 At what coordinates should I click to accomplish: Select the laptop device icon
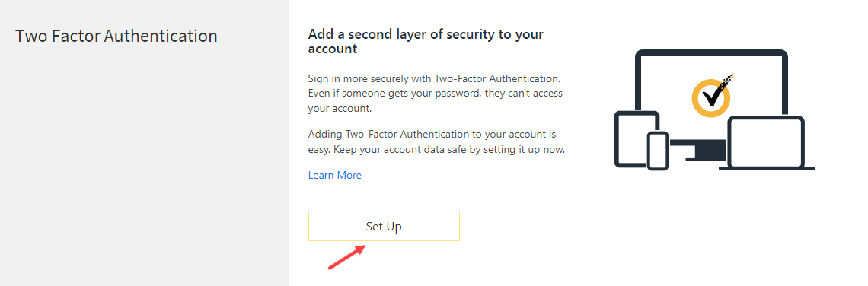[x=766, y=143]
